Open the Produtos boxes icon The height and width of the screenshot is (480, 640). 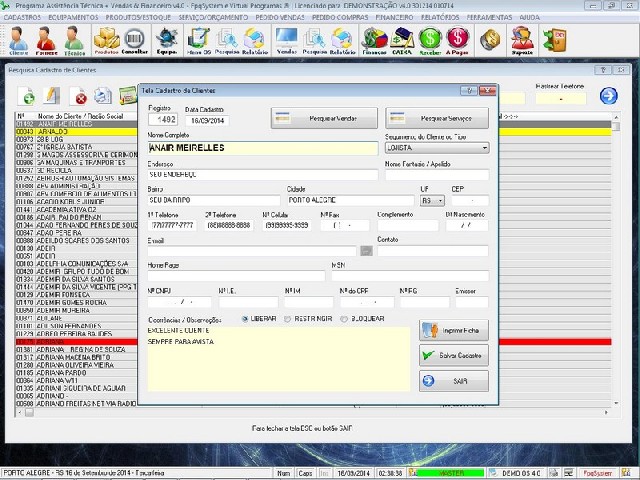pos(107,40)
